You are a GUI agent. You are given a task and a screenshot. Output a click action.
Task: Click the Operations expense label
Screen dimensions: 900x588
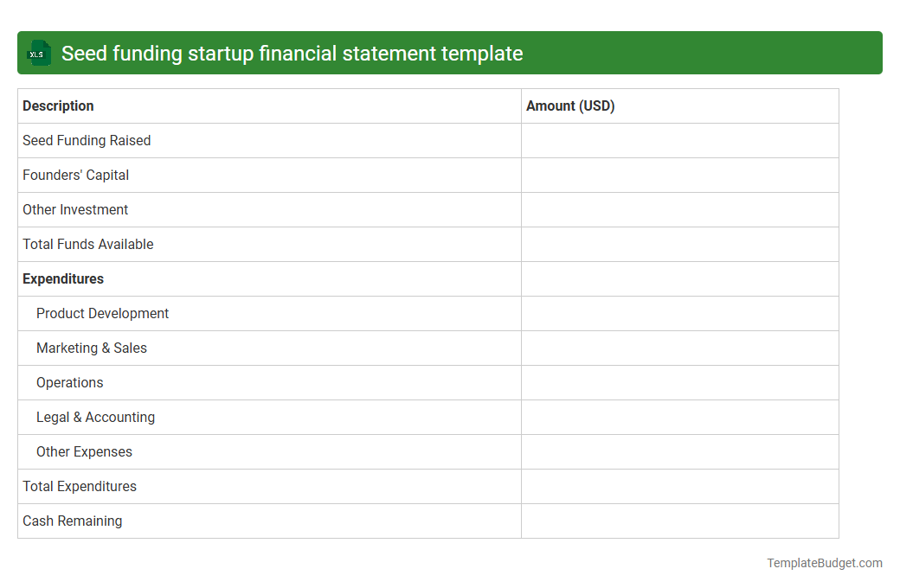69,382
